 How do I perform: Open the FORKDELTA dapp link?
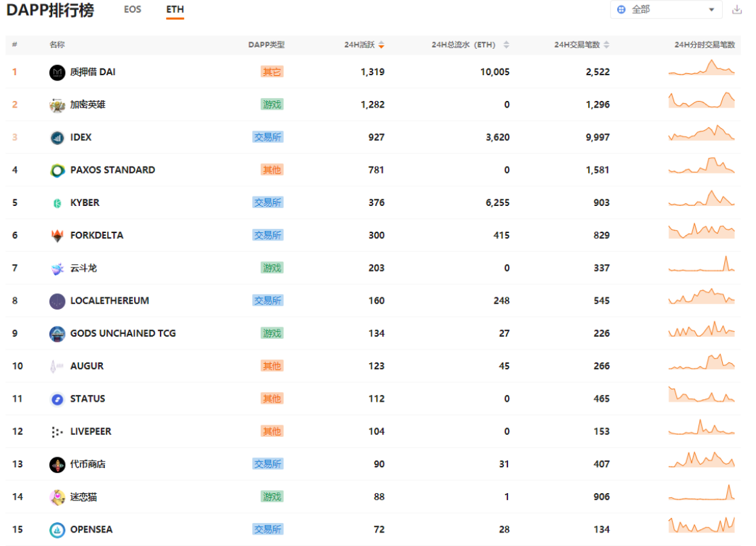pyautogui.click(x=97, y=235)
